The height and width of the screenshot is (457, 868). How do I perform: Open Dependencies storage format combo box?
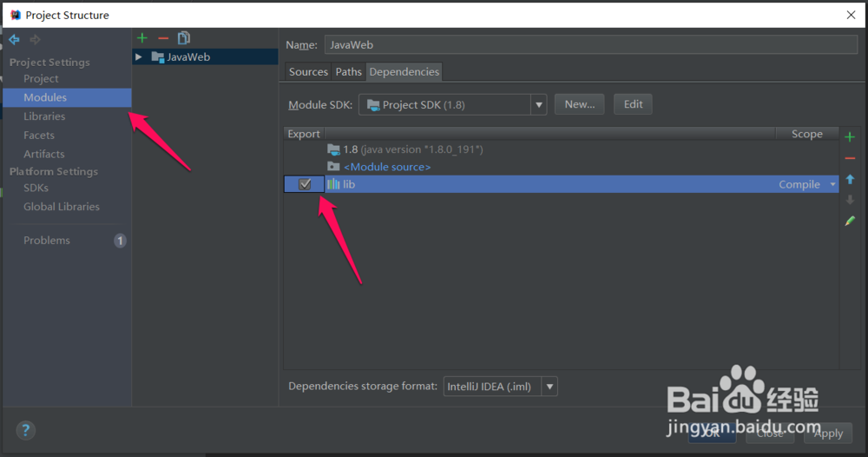point(501,387)
